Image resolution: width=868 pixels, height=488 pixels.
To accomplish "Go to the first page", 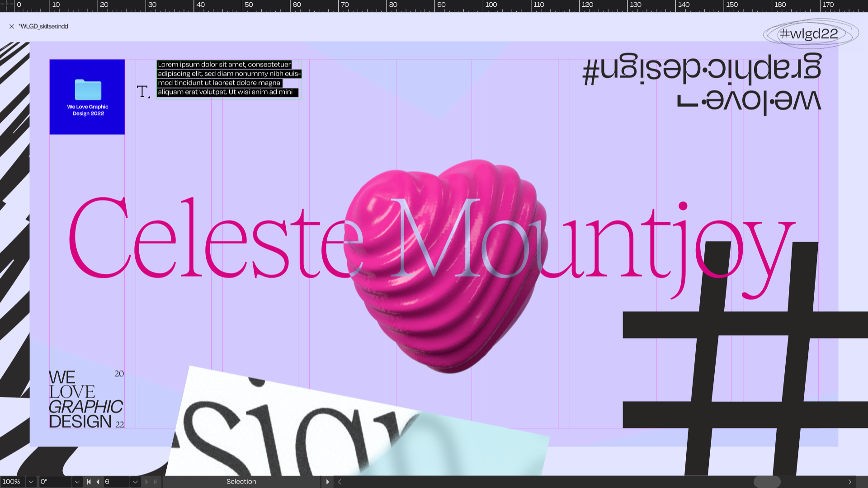I will tap(89, 482).
